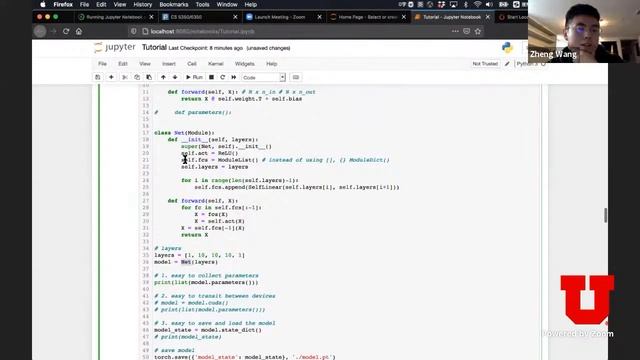Screen dimensions: 640x360
Task: Click the code line 'self.act = ReLU()'
Action: 209,153
